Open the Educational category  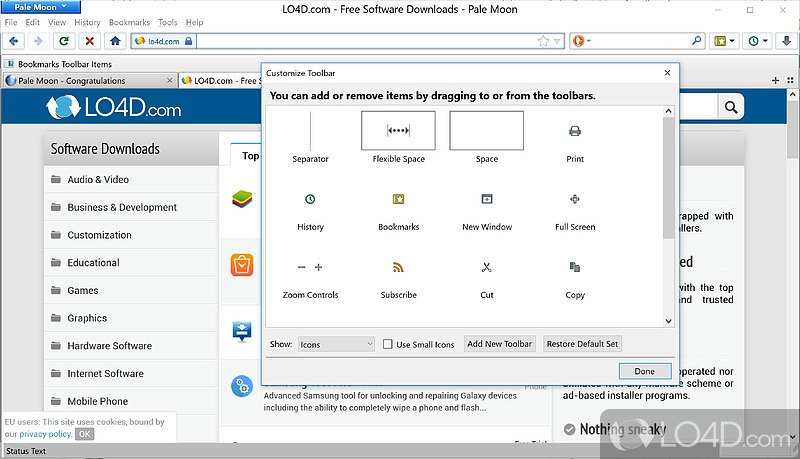click(131, 263)
